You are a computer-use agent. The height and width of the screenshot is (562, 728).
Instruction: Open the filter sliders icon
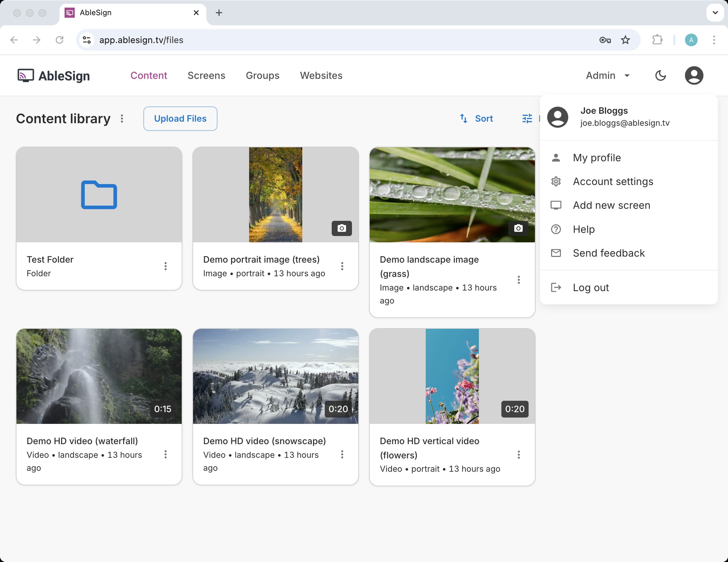(527, 119)
